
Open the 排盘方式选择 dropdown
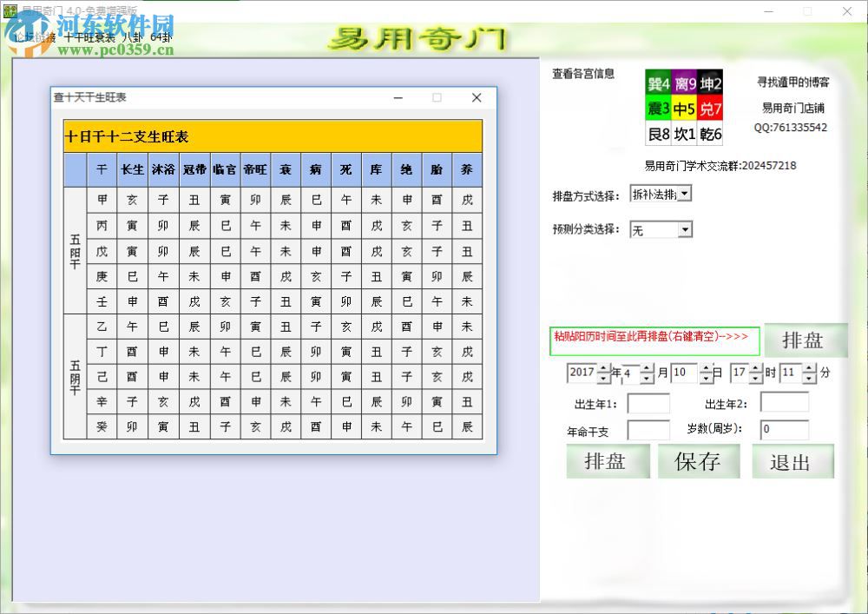click(683, 193)
